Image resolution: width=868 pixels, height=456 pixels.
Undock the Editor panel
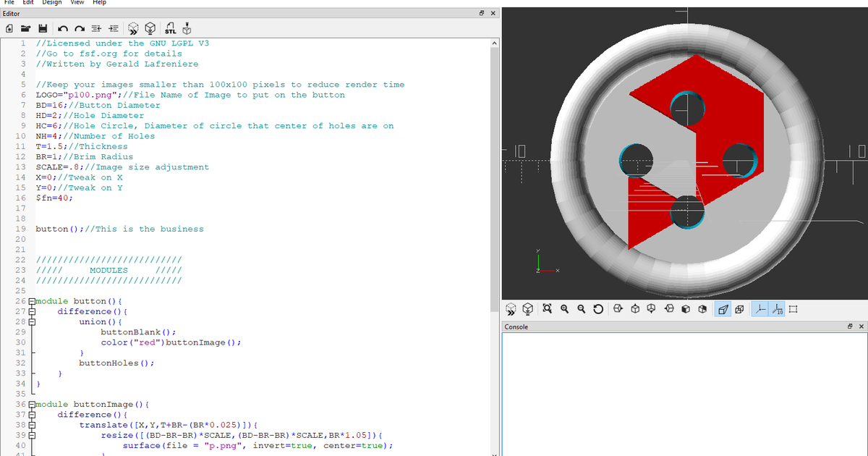pos(482,14)
